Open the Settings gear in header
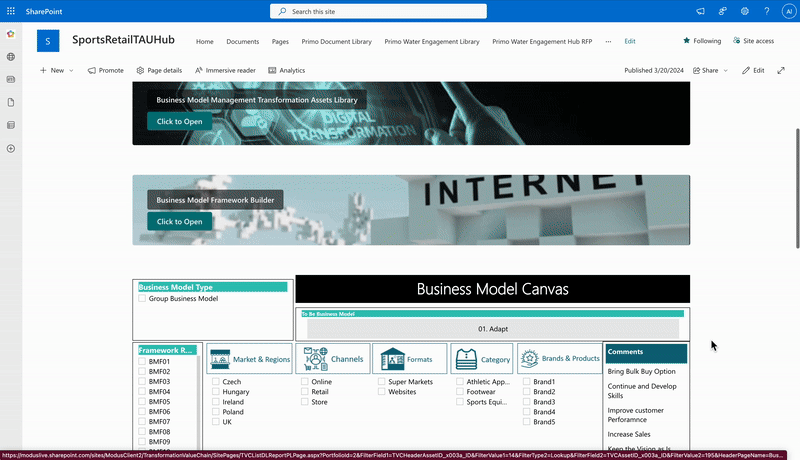The height and width of the screenshot is (460, 800). [745, 11]
